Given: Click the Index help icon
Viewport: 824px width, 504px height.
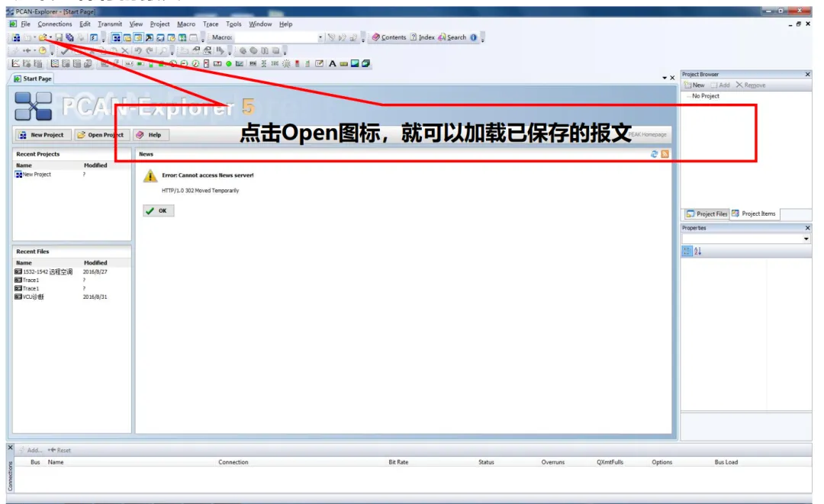Looking at the screenshot, I should [414, 37].
